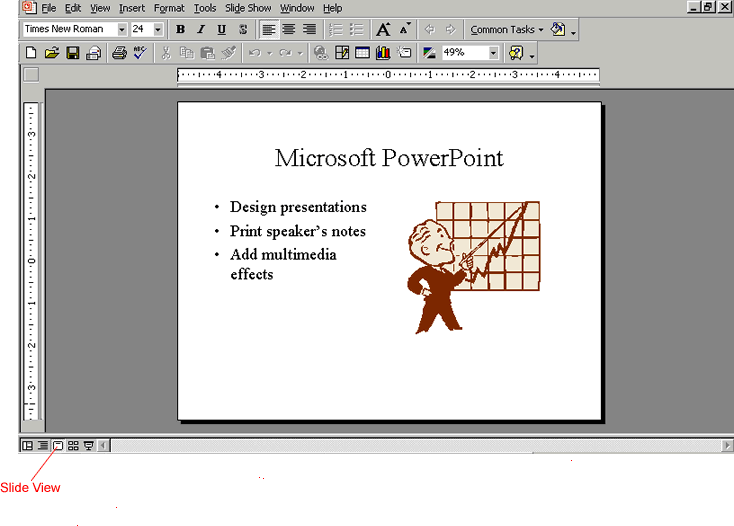
Task: Toggle italic formatting
Action: tap(201, 30)
